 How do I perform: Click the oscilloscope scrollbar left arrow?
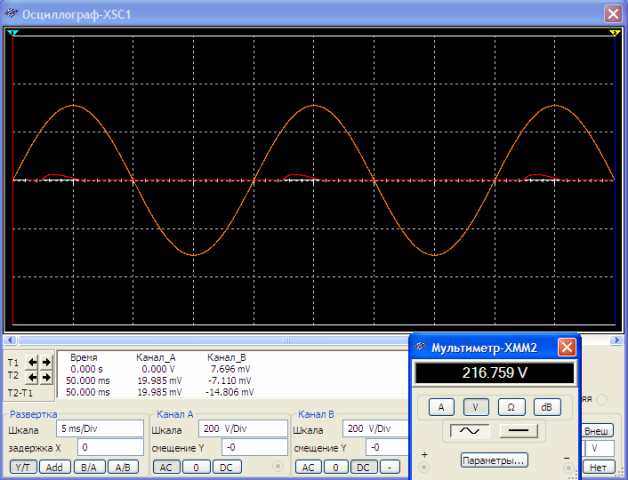tap(10, 340)
